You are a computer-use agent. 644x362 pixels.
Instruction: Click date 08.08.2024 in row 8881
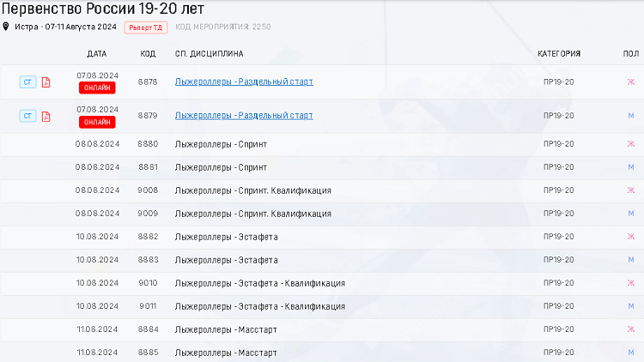(x=97, y=167)
